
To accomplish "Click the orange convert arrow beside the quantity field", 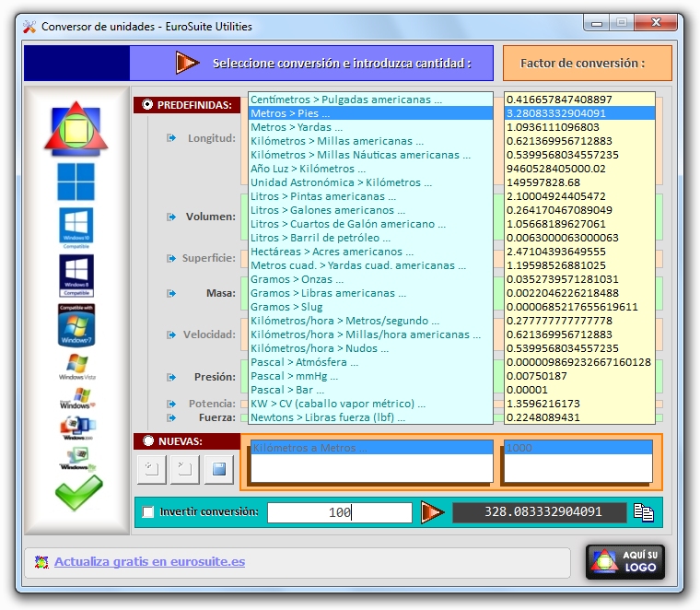I will 432,512.
